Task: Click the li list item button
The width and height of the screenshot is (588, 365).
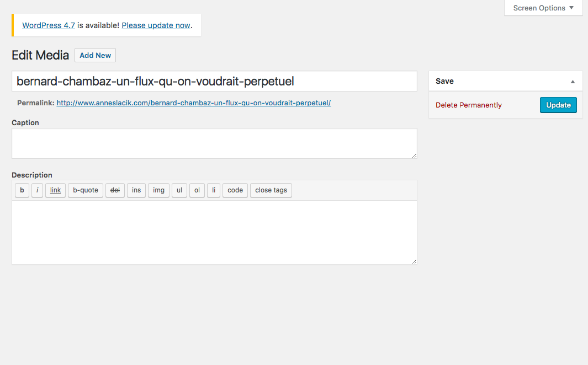Action: coord(214,190)
